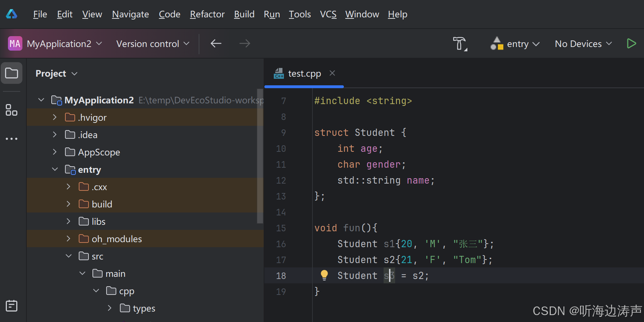The image size is (644, 322).
Task: Collapse the main folder
Action: tap(82, 273)
